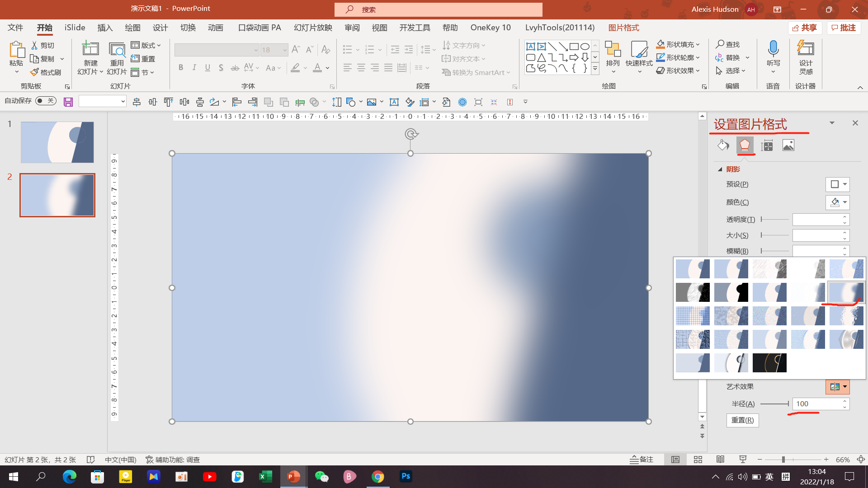Image resolution: width=868 pixels, height=488 pixels.
Task: Open the Picture tab icon in format pane
Action: point(788,145)
